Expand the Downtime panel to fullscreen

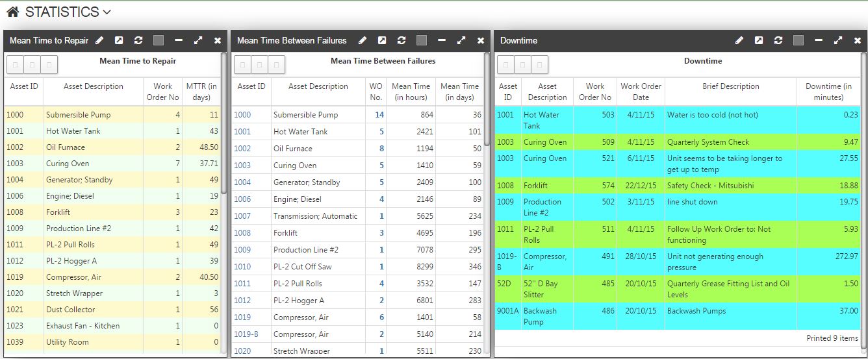838,40
